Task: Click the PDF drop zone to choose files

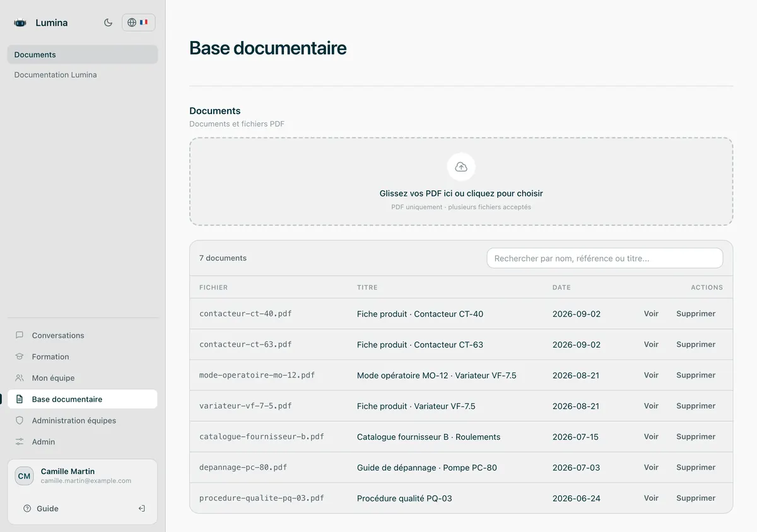Action: [x=461, y=182]
